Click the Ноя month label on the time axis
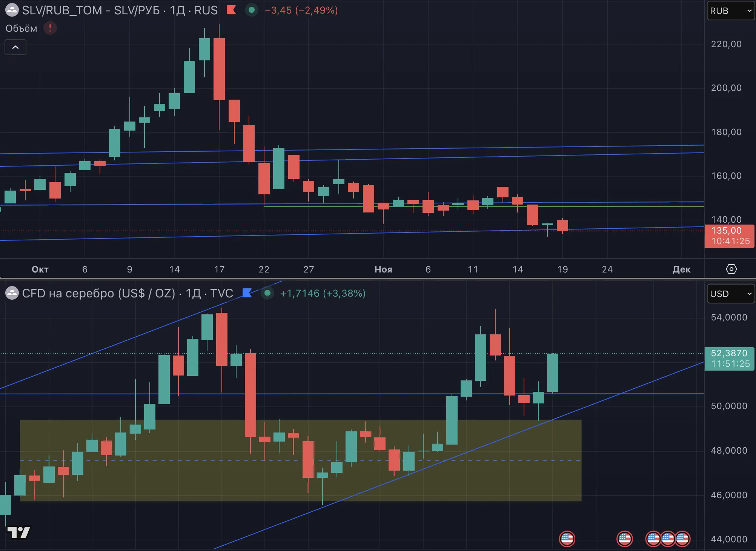 pyautogui.click(x=383, y=269)
